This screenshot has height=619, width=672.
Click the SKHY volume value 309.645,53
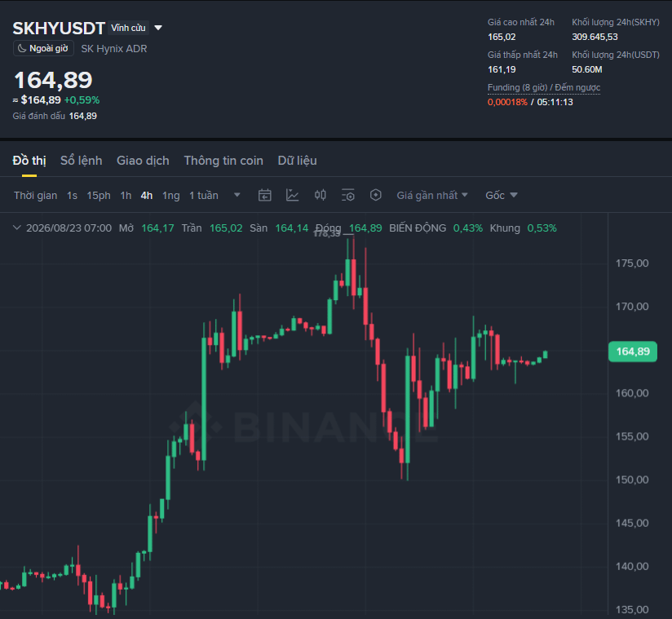pyautogui.click(x=595, y=37)
